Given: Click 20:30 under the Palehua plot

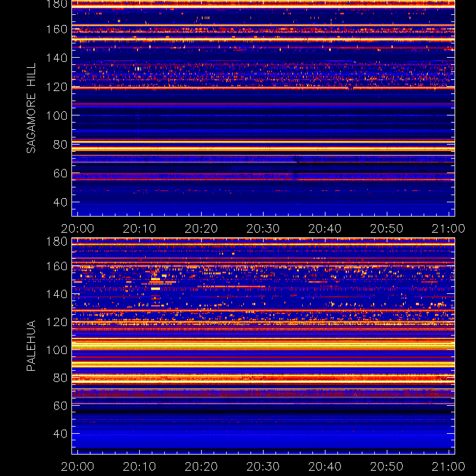Looking at the screenshot, I should coord(263,466).
